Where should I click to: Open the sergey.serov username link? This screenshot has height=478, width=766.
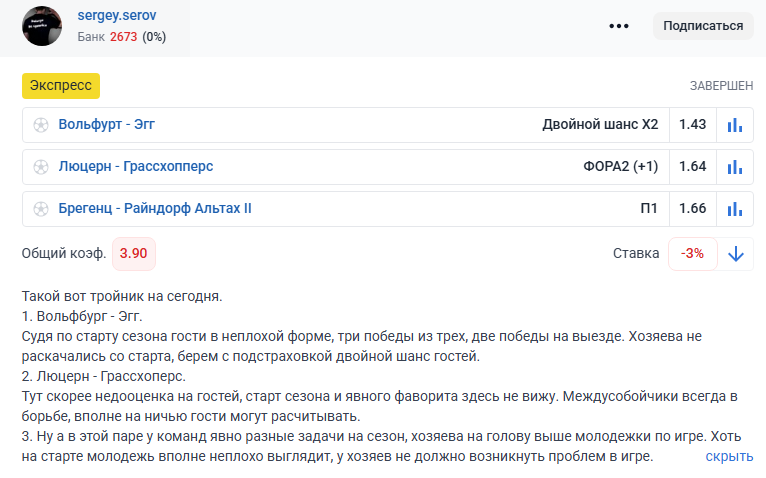117,15
